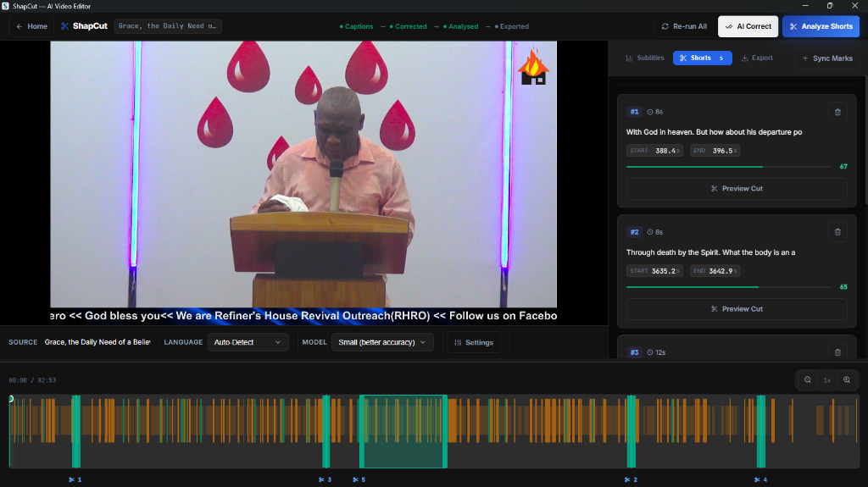Edit short #2 start time 3635.2
Viewport: 868px width, 487px height.
tap(654, 271)
